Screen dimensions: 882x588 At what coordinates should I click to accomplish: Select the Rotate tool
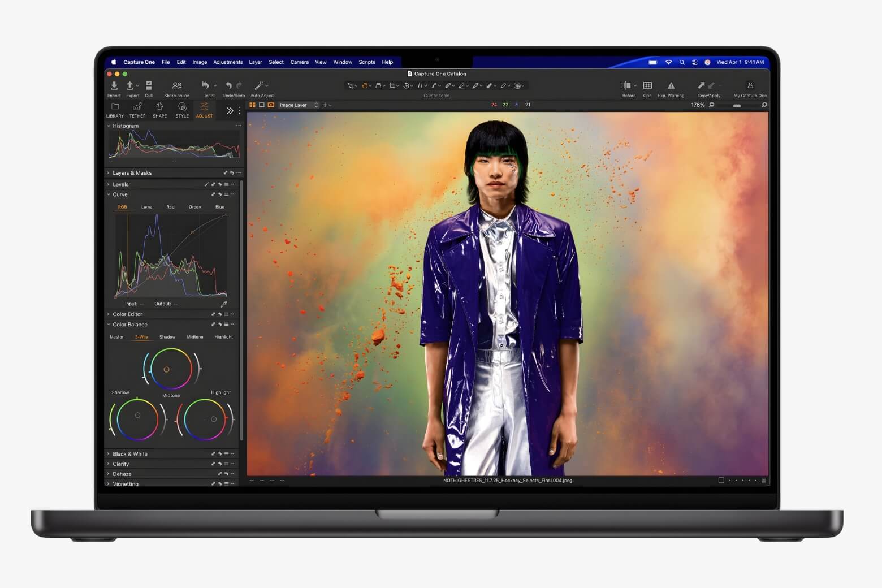pyautogui.click(x=407, y=85)
